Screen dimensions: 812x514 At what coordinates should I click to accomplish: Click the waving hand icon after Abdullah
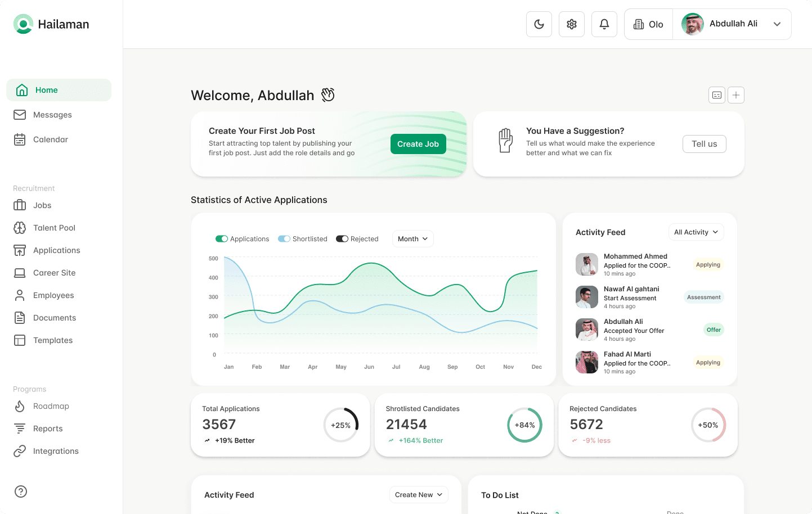point(328,95)
